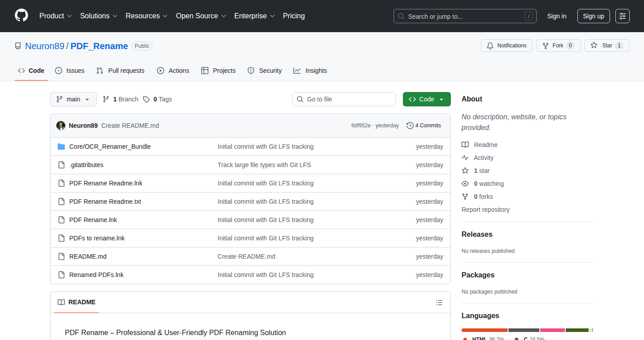
Task: Click the 1 star link in About
Action: [476, 171]
